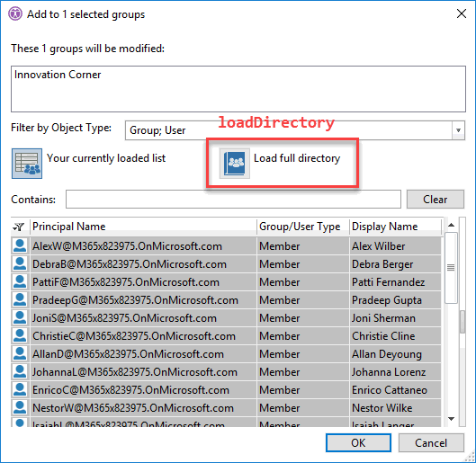Click Member type cell in Nestor Wilke row
476x463 pixels.
(303, 407)
